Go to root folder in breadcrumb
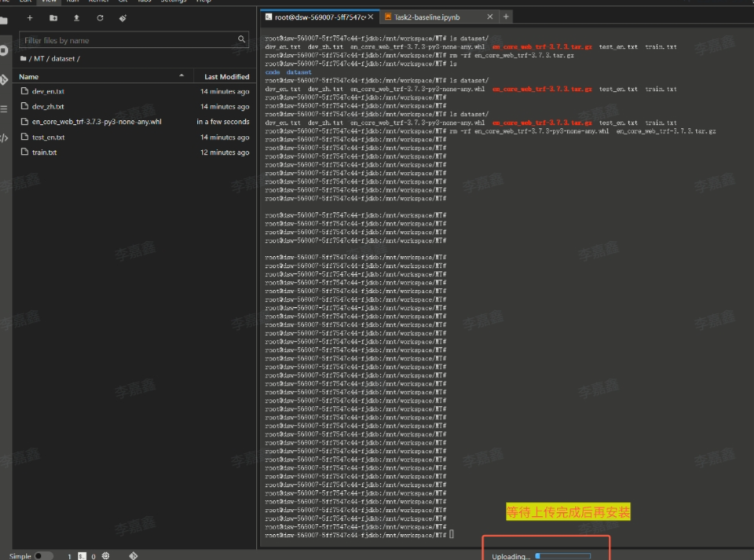The image size is (754, 560). pos(23,59)
